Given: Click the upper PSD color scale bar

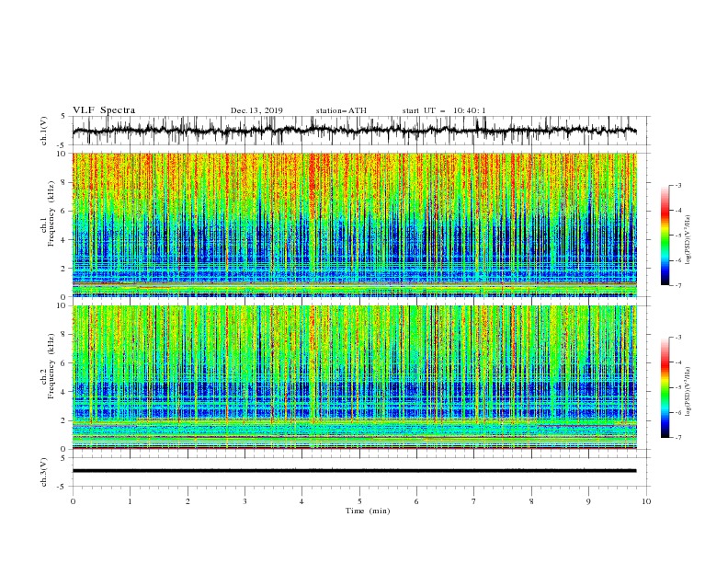Looking at the screenshot, I should (x=665, y=236).
